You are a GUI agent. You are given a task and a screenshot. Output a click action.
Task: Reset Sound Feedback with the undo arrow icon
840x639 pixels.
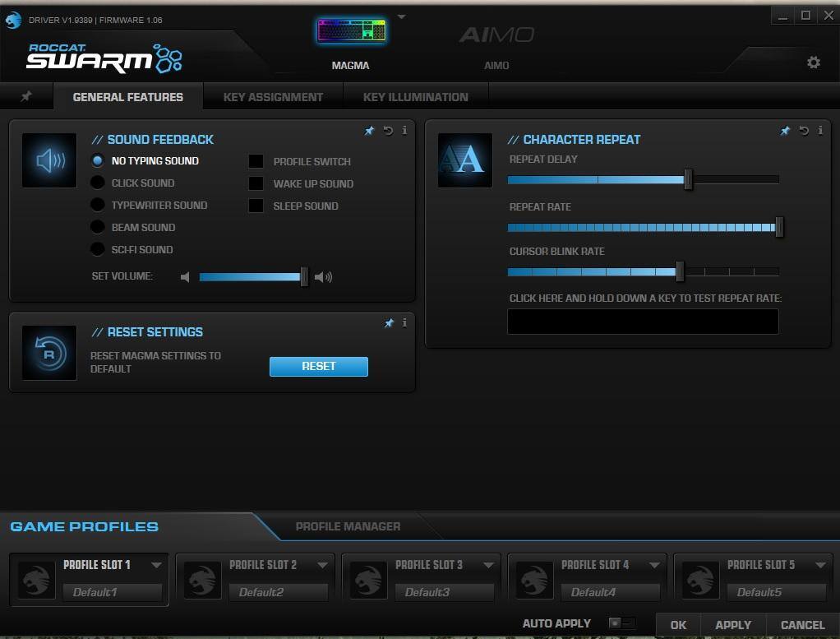[x=388, y=131]
